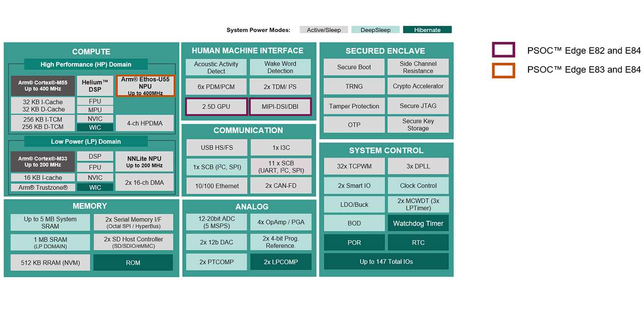Click the 11 x SCB UART block
644x322 pixels.
(281, 167)
